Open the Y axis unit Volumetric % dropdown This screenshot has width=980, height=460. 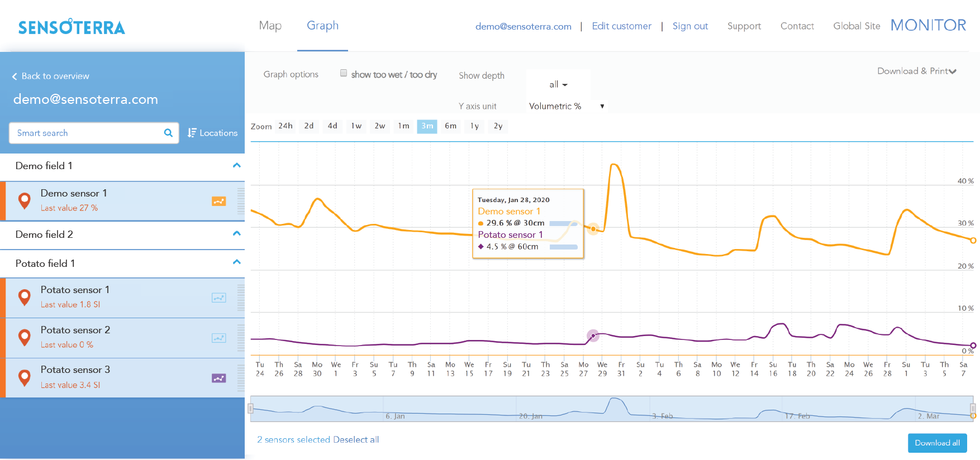pos(567,106)
